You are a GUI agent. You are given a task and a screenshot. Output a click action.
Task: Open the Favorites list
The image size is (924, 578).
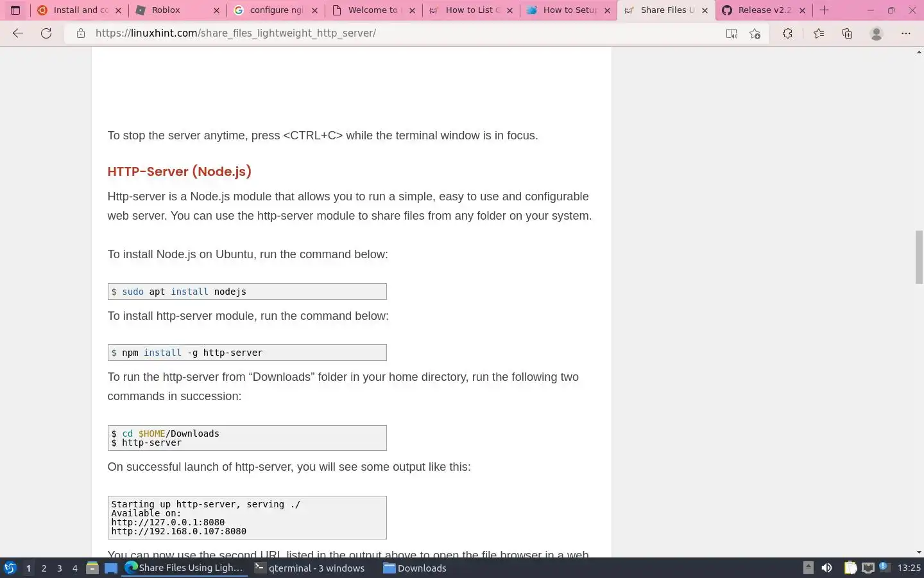coord(819,33)
